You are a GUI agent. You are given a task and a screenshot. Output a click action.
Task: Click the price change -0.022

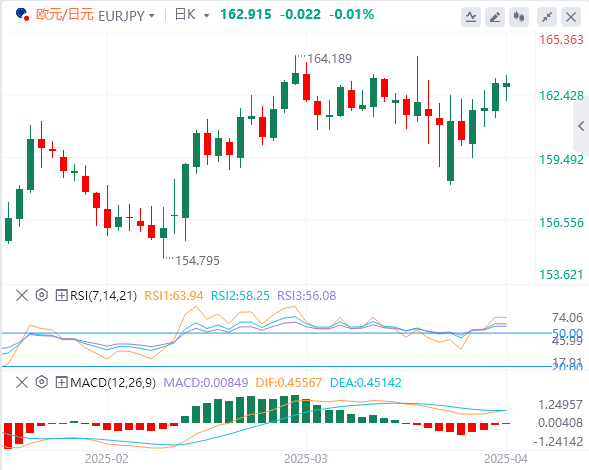(x=300, y=15)
